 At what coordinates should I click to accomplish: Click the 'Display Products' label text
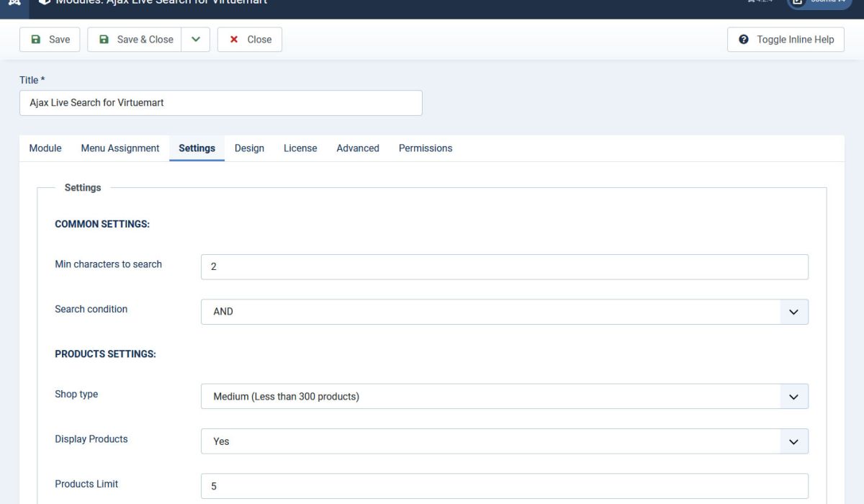point(91,438)
